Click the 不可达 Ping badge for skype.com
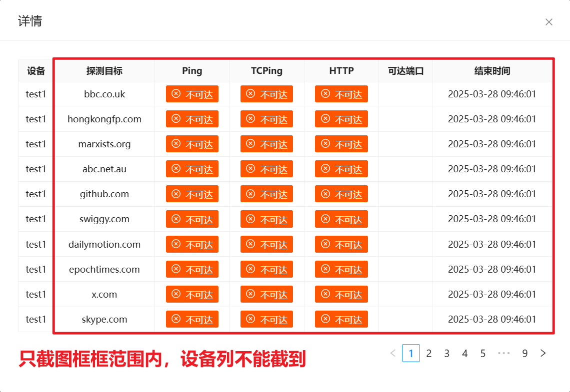The height and width of the screenshot is (392, 570). coord(192,319)
